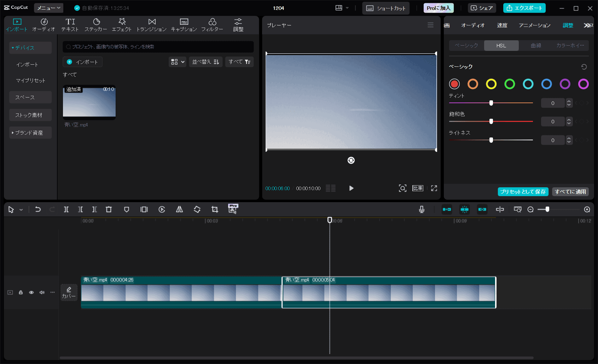Click the microphone record voiceover icon
This screenshot has height=364, width=598.
click(x=422, y=210)
